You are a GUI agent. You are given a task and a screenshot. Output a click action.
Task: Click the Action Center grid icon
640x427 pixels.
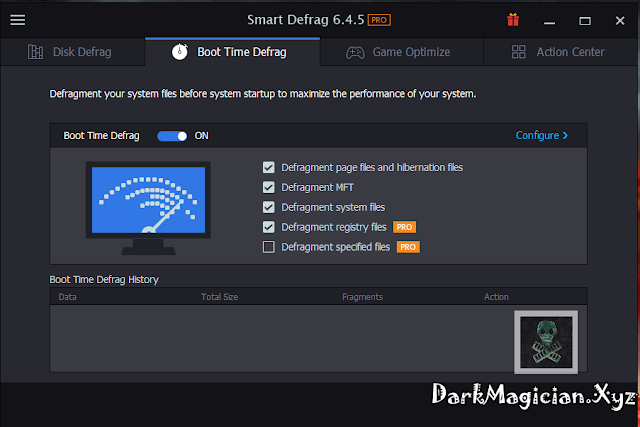point(518,52)
